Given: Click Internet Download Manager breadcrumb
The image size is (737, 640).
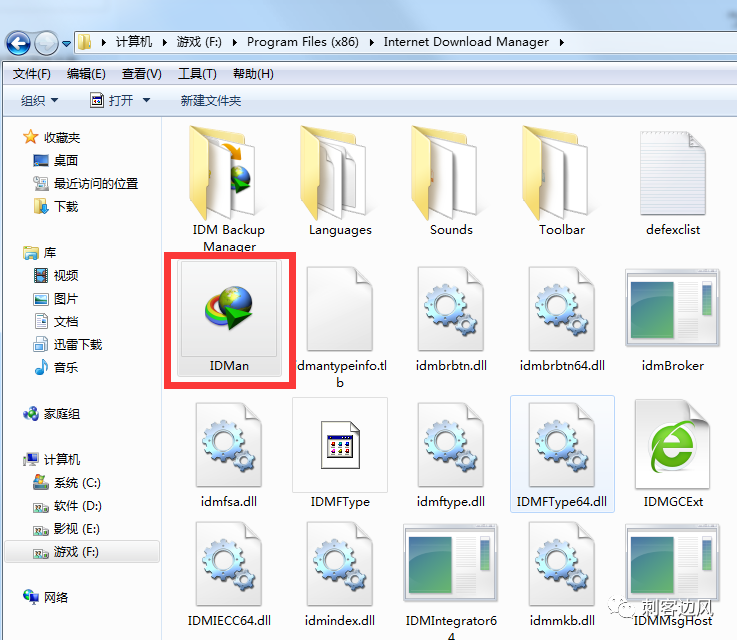Looking at the screenshot, I should [466, 42].
